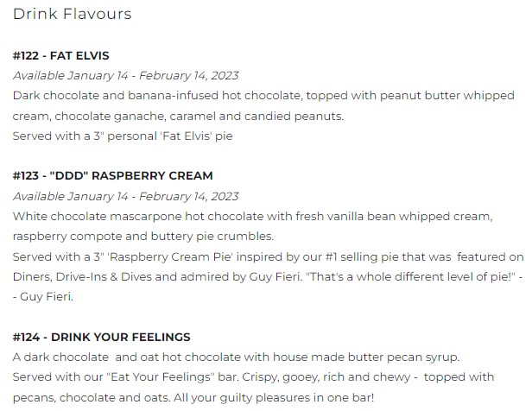Select the #122 - FAT ELVIS title
This screenshot has width=532, height=411.
(60, 56)
